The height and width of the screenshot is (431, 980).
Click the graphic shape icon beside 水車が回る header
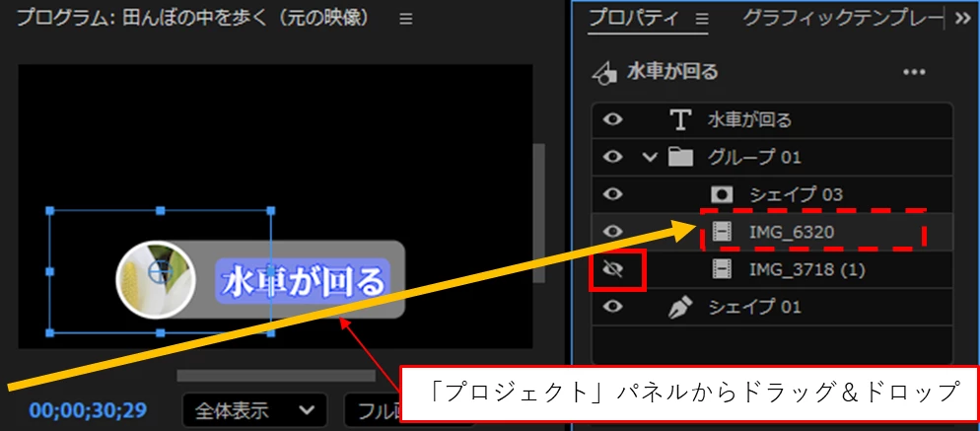click(x=603, y=73)
